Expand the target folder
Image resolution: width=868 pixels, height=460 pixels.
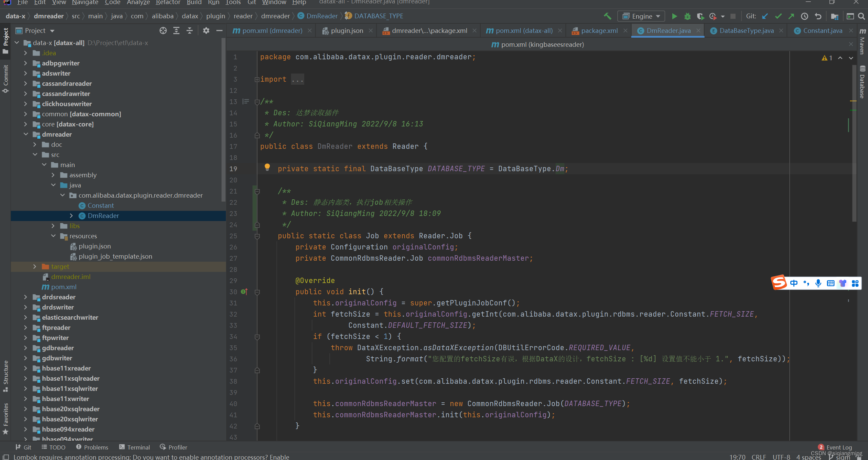(35, 266)
